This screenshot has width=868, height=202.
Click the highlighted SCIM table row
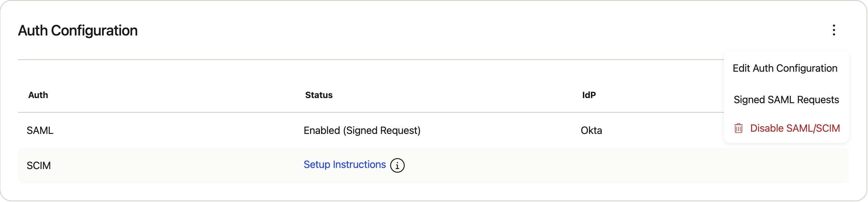433,165
